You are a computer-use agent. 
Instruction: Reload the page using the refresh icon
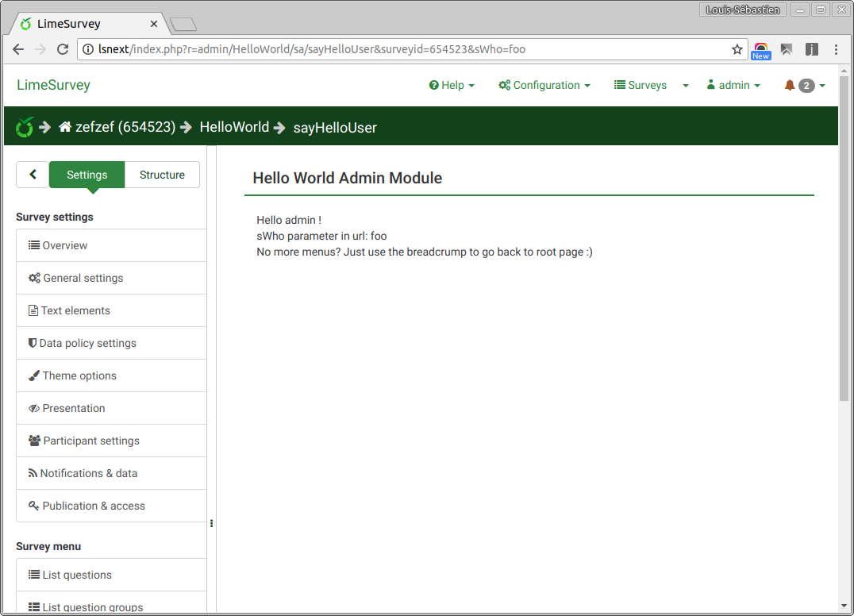(x=63, y=49)
